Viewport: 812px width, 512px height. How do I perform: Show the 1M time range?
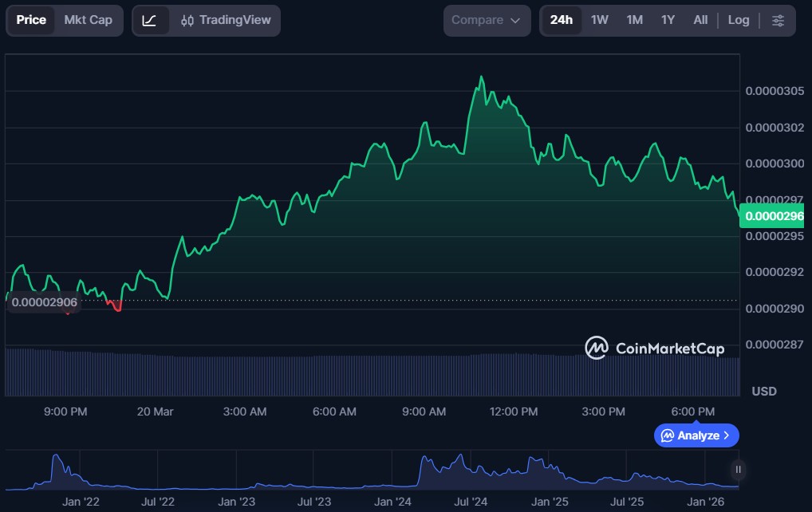[x=634, y=20]
